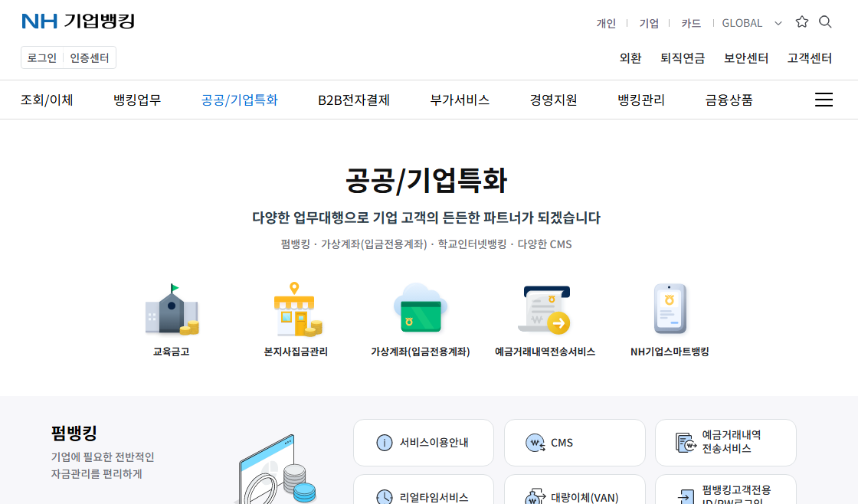The image size is (858, 504).
Task: Open the B2B전자결제 menu
Action: [354, 100]
